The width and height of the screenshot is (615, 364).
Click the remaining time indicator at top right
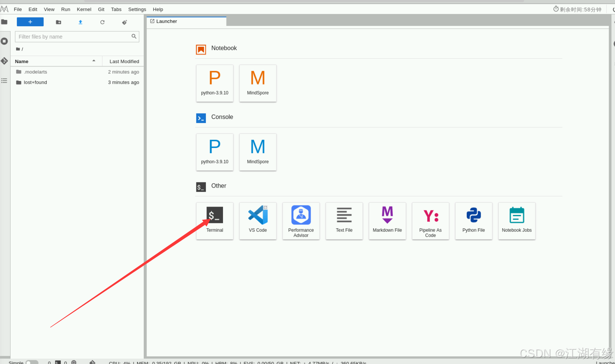577,9
